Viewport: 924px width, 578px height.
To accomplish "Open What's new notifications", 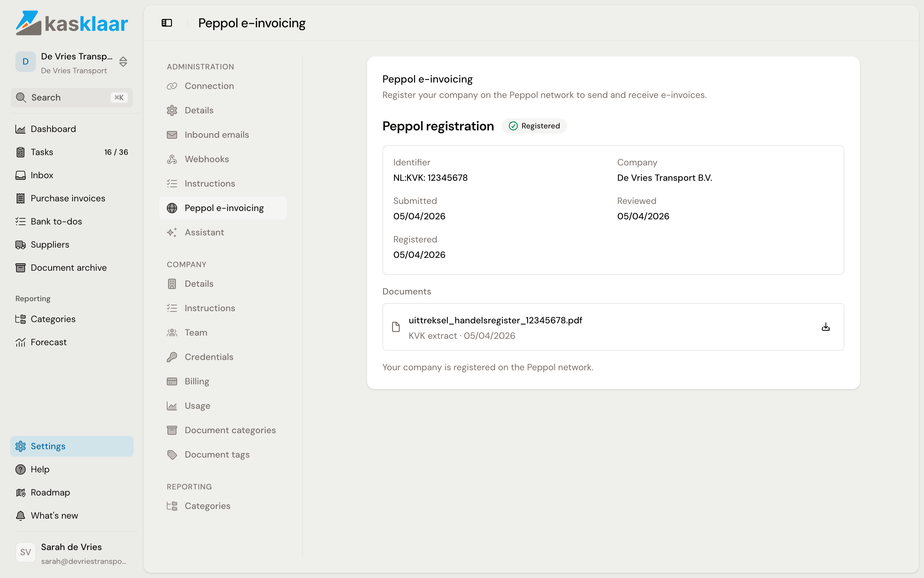I will pos(72,516).
